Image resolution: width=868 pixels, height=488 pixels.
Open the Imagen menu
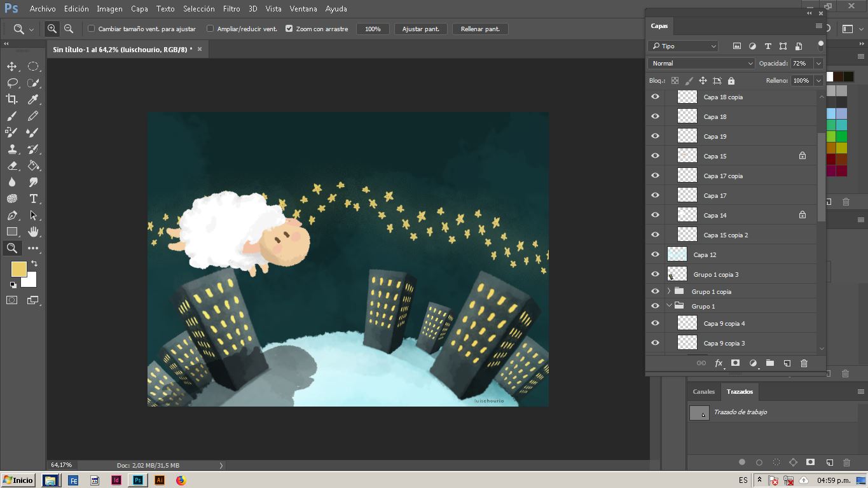pyautogui.click(x=109, y=9)
